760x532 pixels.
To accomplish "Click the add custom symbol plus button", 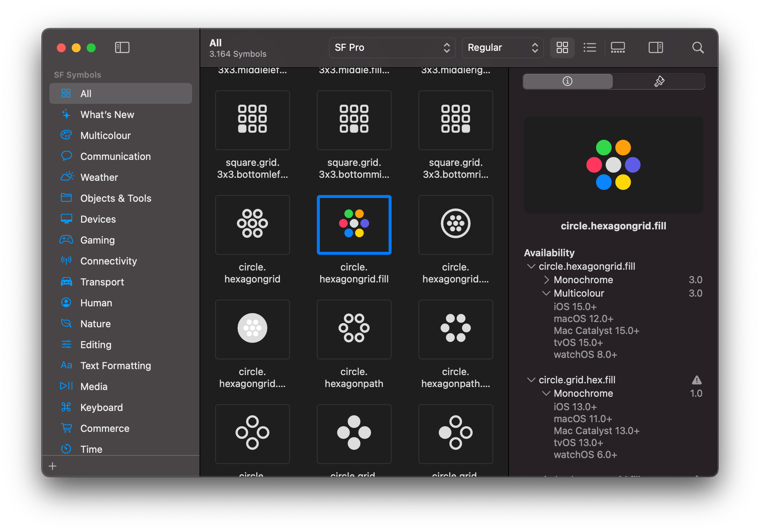I will [52, 466].
